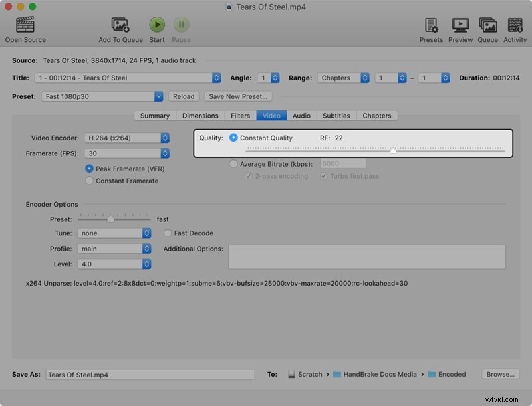Open the Activity log window
Screen dimensions: 532x406
[x=515, y=23]
